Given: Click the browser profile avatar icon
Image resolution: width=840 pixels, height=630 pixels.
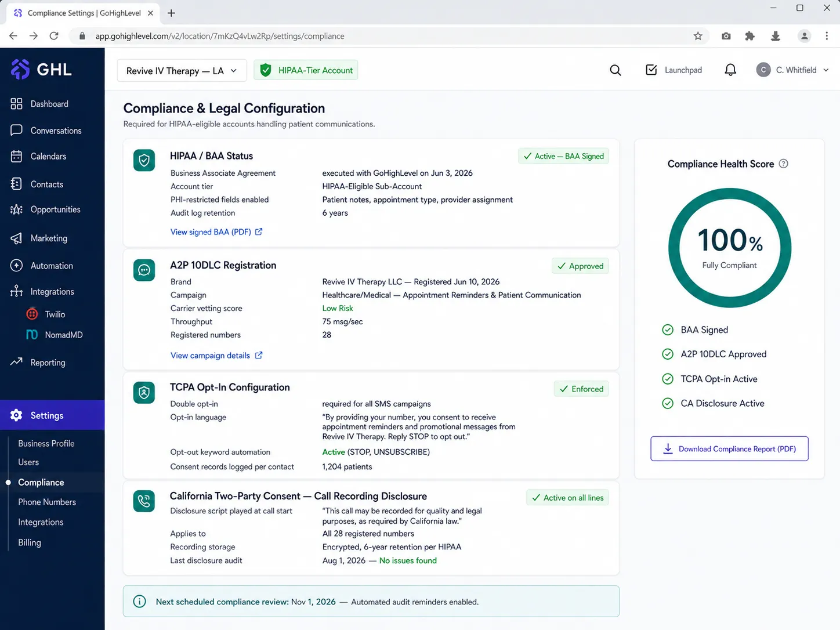Looking at the screenshot, I should tap(805, 36).
